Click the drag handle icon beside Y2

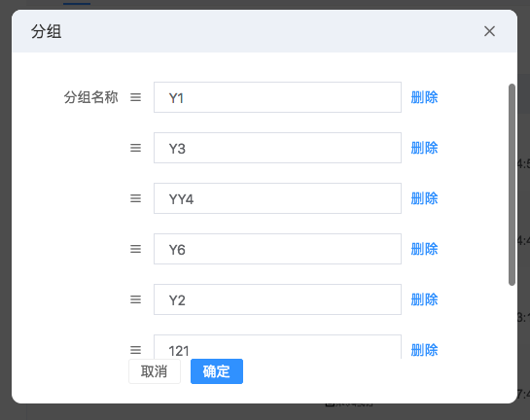click(135, 299)
